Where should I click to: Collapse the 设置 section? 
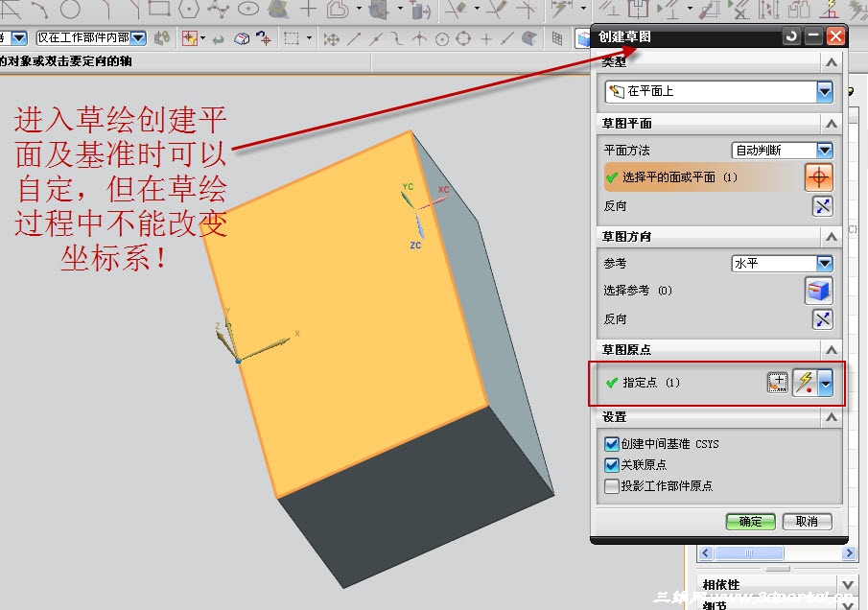pyautogui.click(x=831, y=417)
